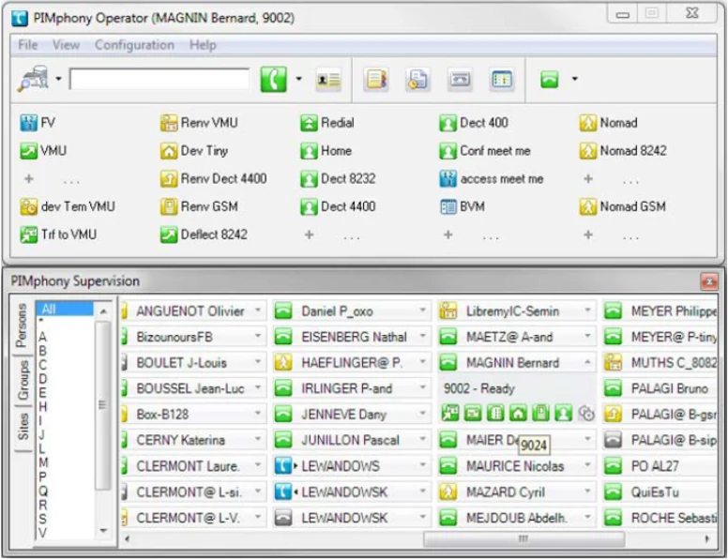Select the CERNY Katerina contact
Image resolution: width=728 pixels, height=560 pixels.
(193, 440)
